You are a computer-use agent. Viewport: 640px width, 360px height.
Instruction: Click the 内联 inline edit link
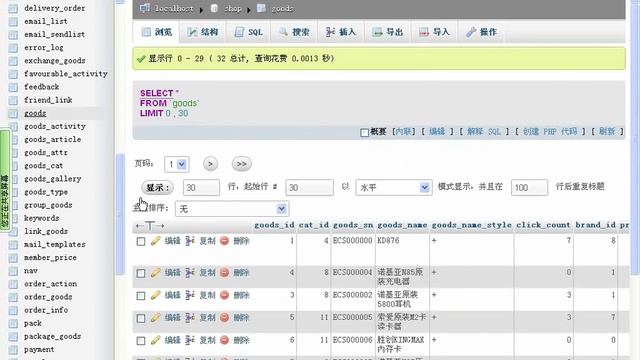(x=404, y=131)
